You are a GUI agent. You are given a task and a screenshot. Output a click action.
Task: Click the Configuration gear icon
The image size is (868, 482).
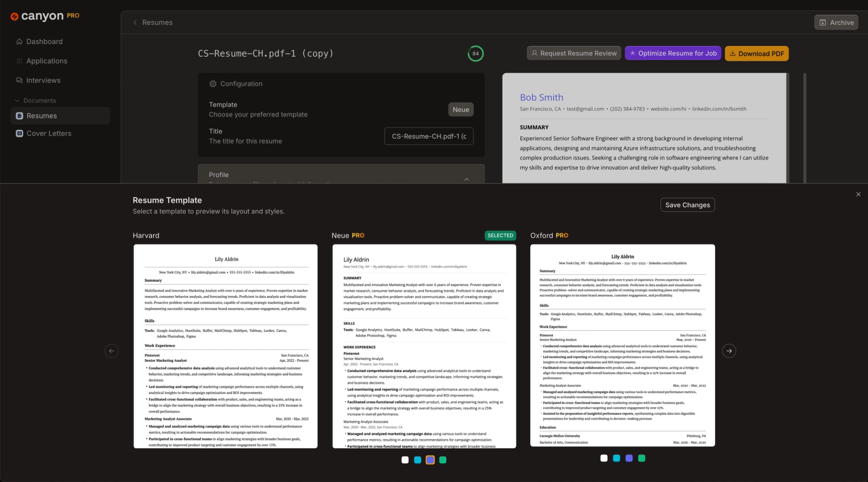point(212,84)
